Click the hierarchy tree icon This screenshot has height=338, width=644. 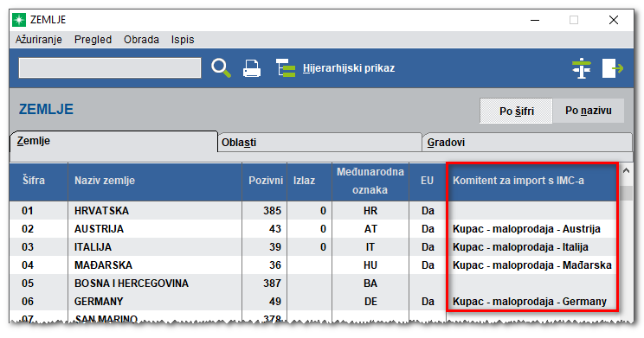coord(286,68)
